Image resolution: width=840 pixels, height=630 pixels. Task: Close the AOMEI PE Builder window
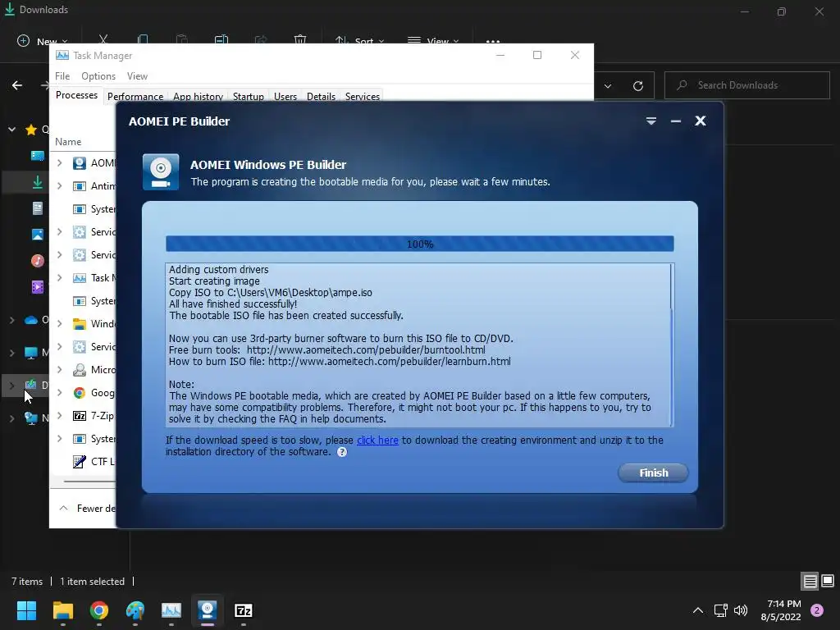pos(701,121)
